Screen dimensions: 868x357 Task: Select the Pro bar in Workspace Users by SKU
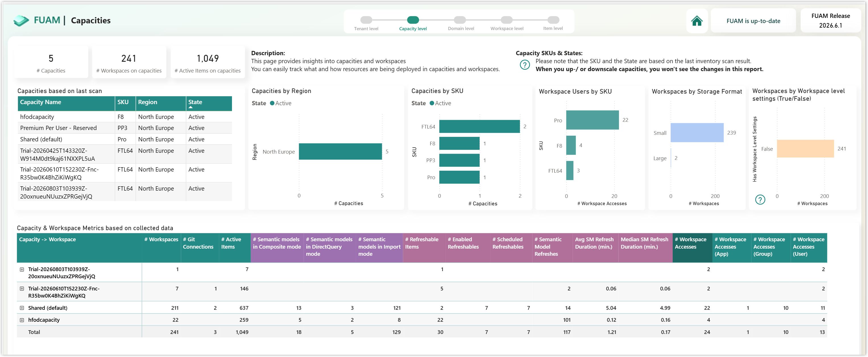(593, 120)
